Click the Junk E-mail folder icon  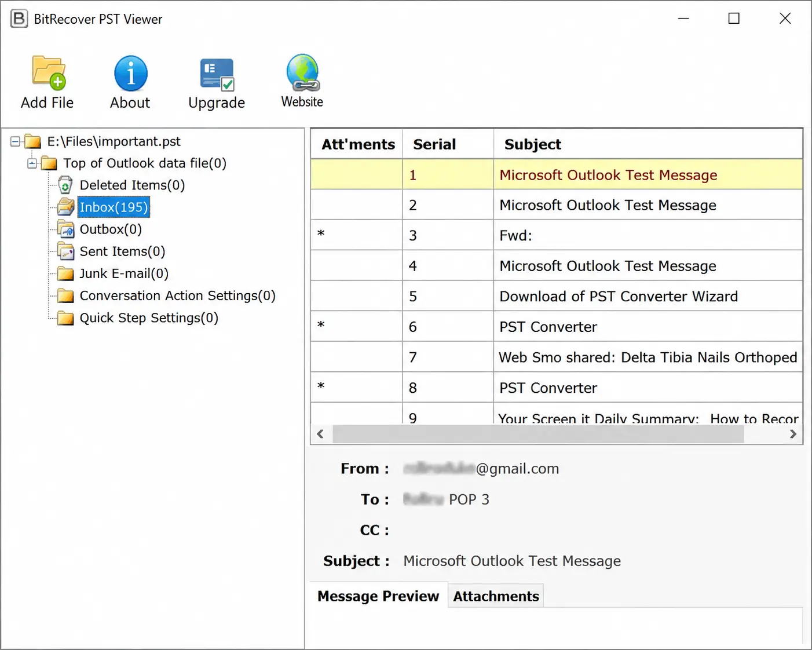(x=65, y=273)
